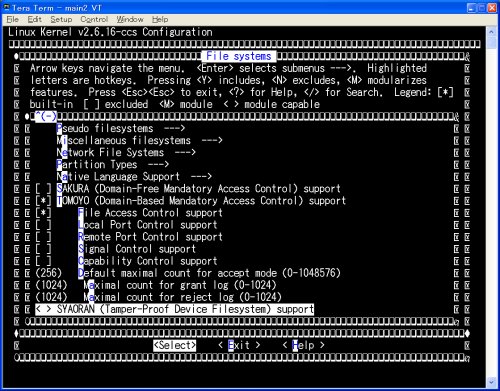Maximize the Tera Term window
Viewport: 500px width, 391px height.
(x=482, y=8)
